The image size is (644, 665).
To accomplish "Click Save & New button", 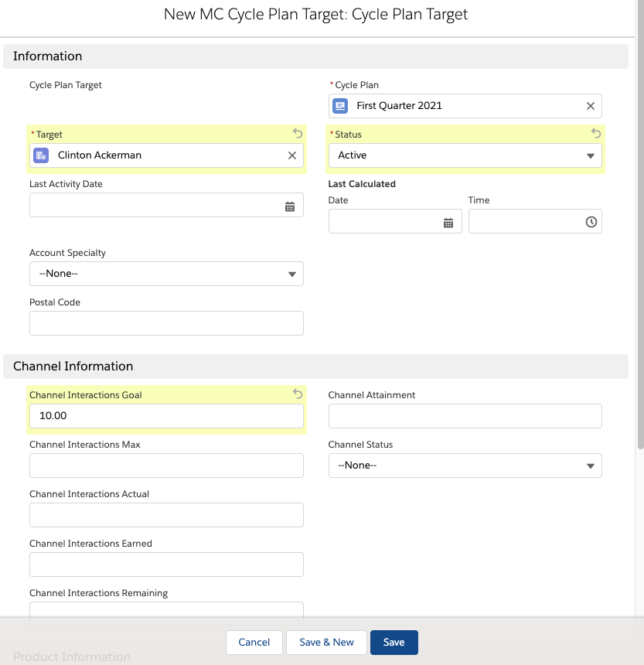I will [x=326, y=643].
